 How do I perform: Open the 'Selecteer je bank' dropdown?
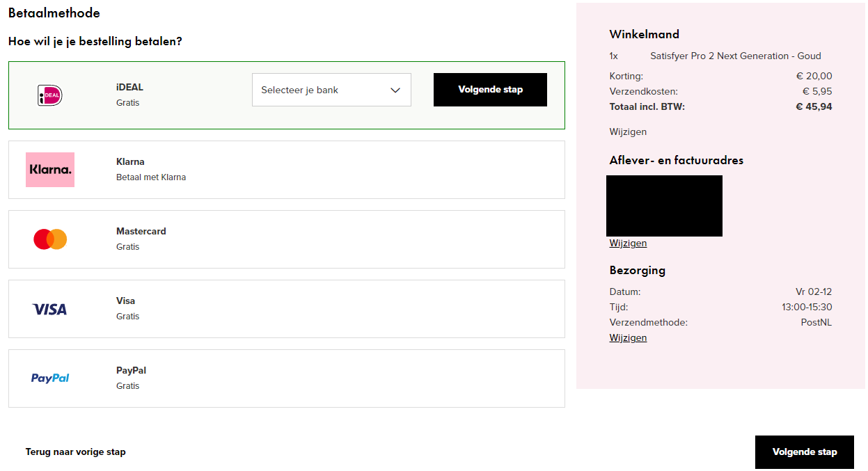point(320,90)
